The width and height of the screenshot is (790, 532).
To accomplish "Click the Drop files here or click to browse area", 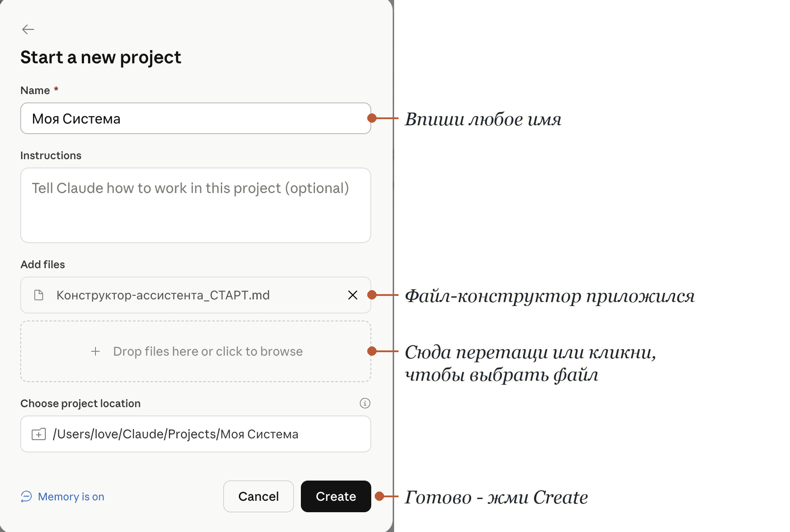I will coord(196,351).
